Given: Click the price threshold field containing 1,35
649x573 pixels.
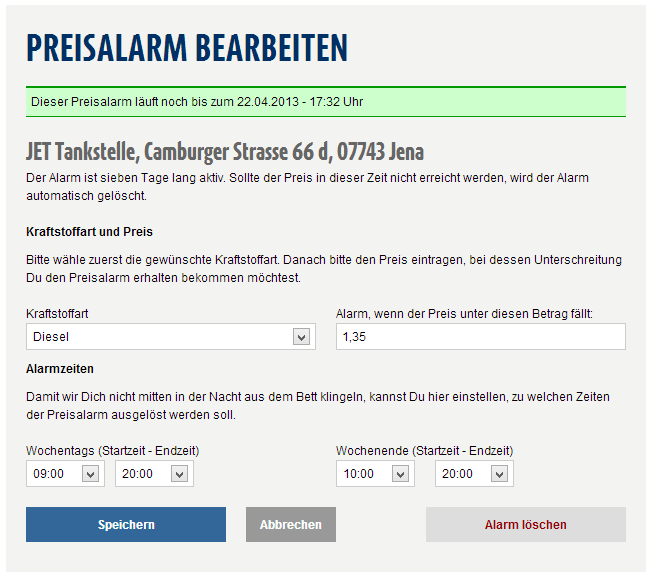Looking at the screenshot, I should 481,337.
